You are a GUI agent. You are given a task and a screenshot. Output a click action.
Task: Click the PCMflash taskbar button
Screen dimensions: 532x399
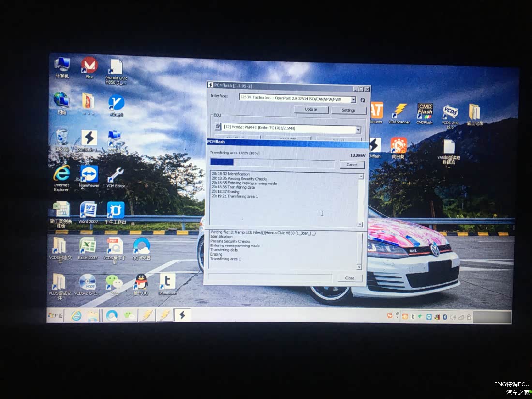point(182,315)
